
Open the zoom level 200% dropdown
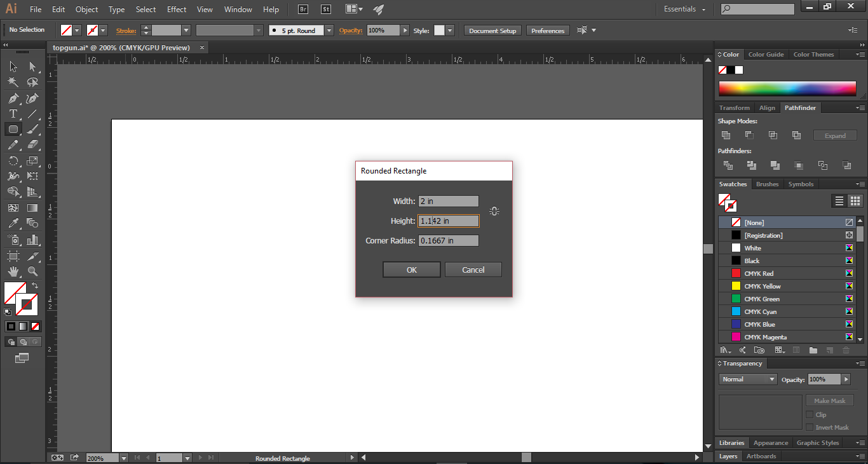[123, 458]
